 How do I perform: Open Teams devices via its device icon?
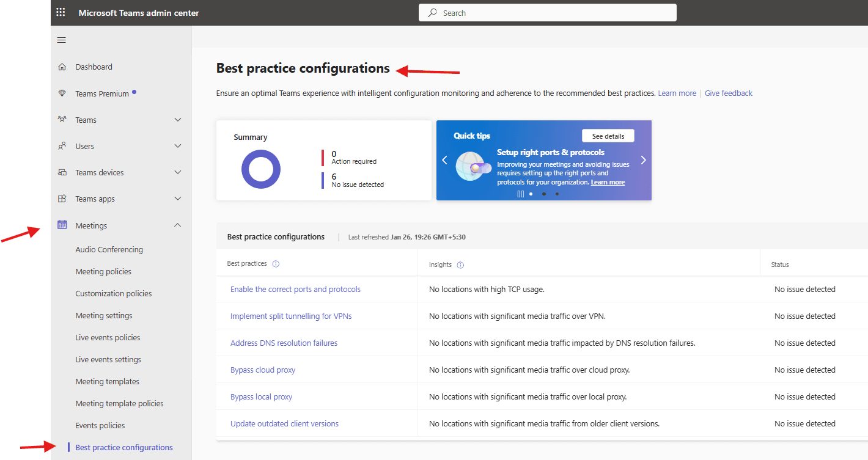(x=62, y=172)
